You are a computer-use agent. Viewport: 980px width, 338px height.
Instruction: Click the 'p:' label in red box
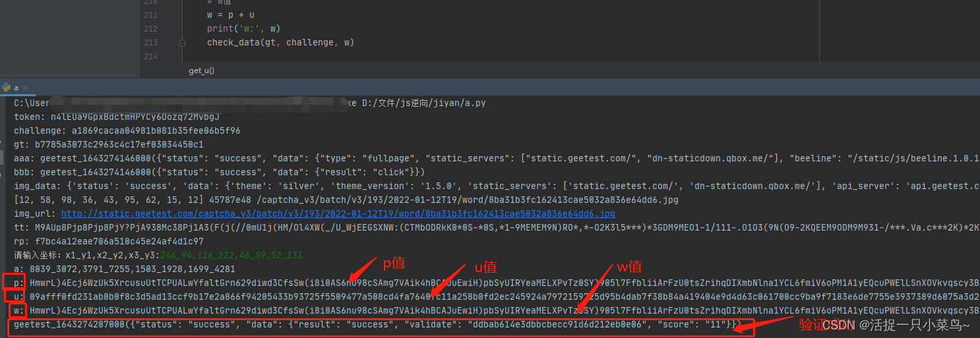(18, 283)
